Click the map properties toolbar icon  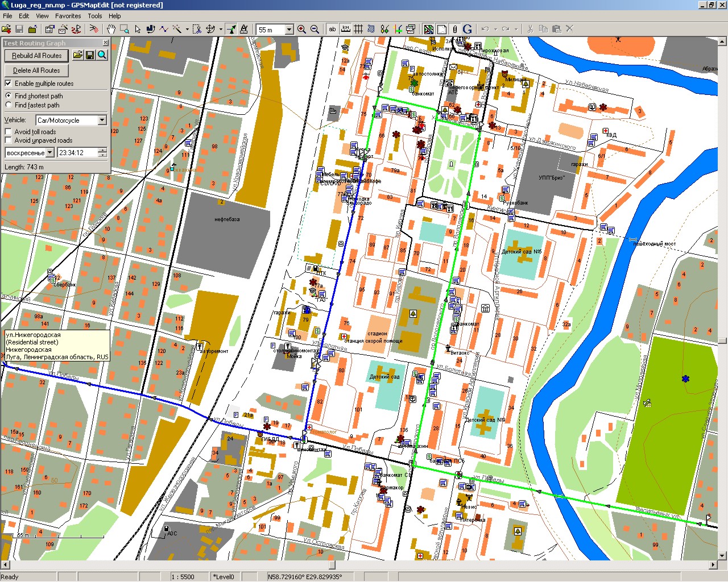tap(411, 29)
